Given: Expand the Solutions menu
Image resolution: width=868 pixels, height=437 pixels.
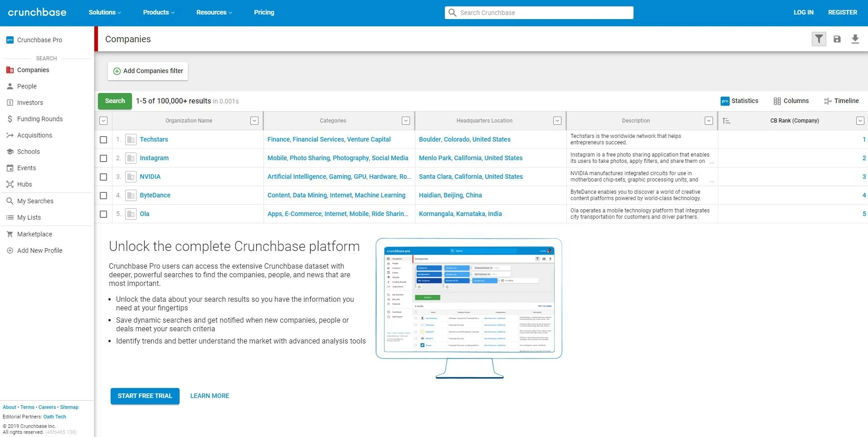Looking at the screenshot, I should point(105,12).
